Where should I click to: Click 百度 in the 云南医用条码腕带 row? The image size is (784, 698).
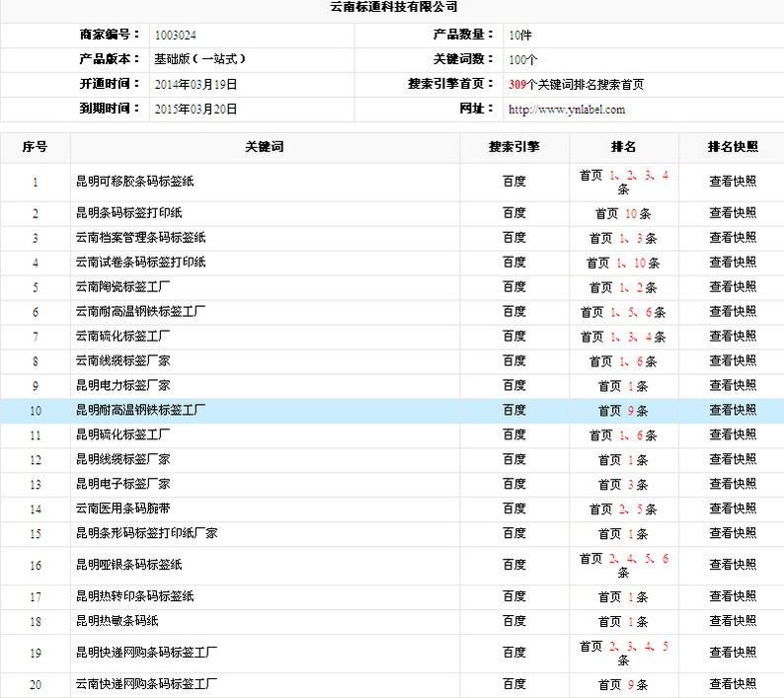point(514,508)
